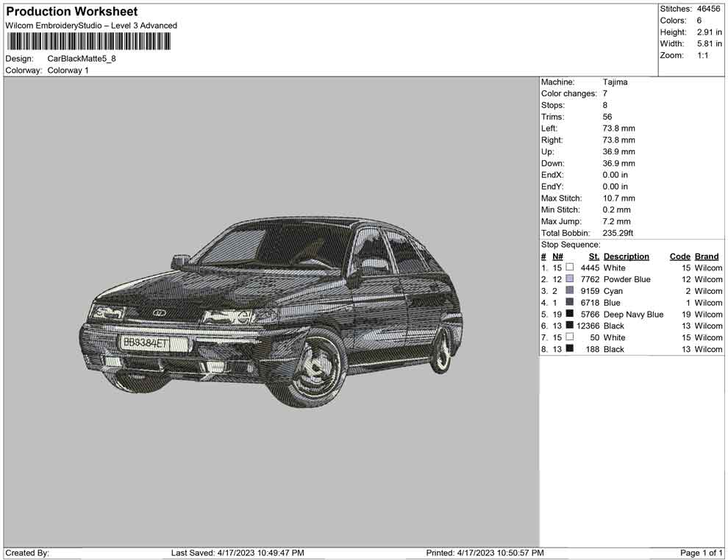The height and width of the screenshot is (560, 728).
Task: Click the Description column header
Action: pyautogui.click(x=626, y=256)
